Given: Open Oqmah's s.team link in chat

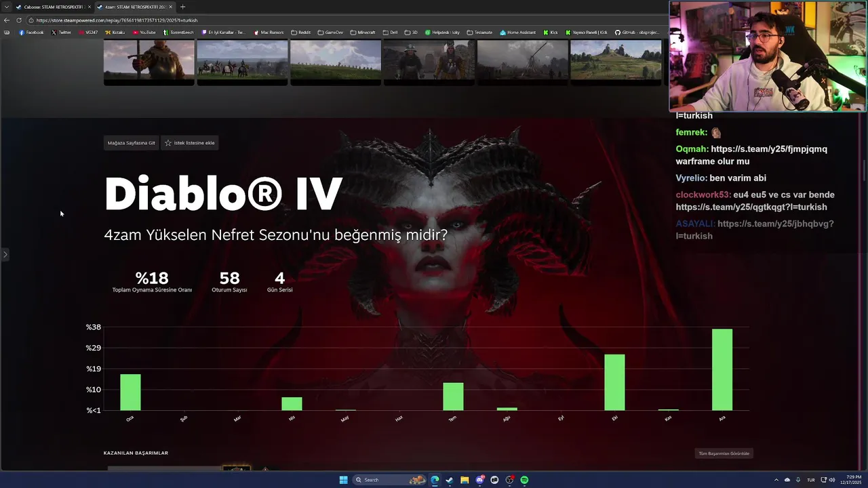Looking at the screenshot, I should click(x=769, y=149).
